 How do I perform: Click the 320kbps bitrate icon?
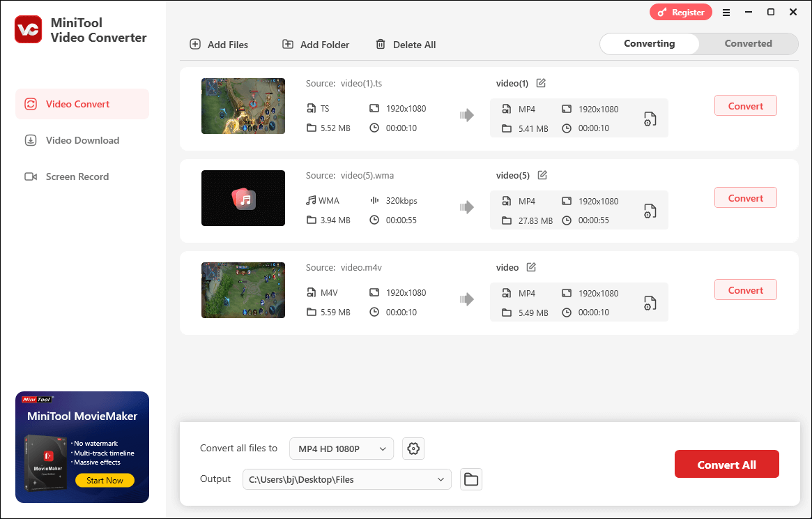click(x=374, y=200)
